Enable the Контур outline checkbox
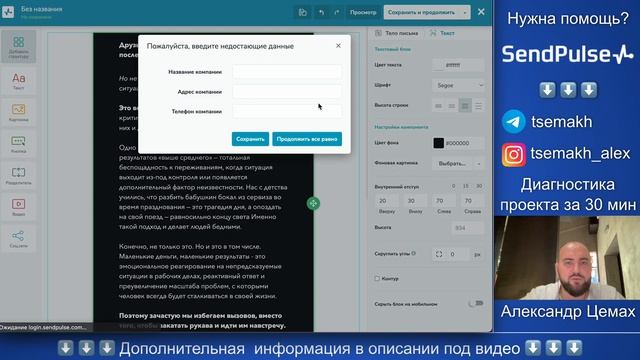 pos(377,278)
